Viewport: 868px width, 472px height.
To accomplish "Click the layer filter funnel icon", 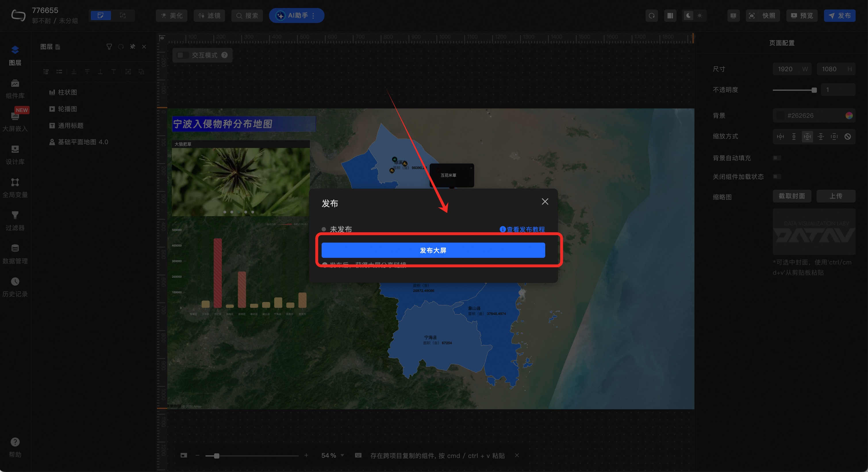I will pos(109,47).
